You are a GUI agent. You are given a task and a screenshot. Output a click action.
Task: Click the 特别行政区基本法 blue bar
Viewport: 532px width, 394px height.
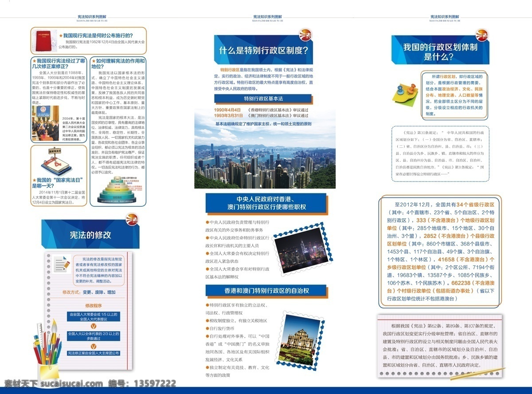pos(263,98)
